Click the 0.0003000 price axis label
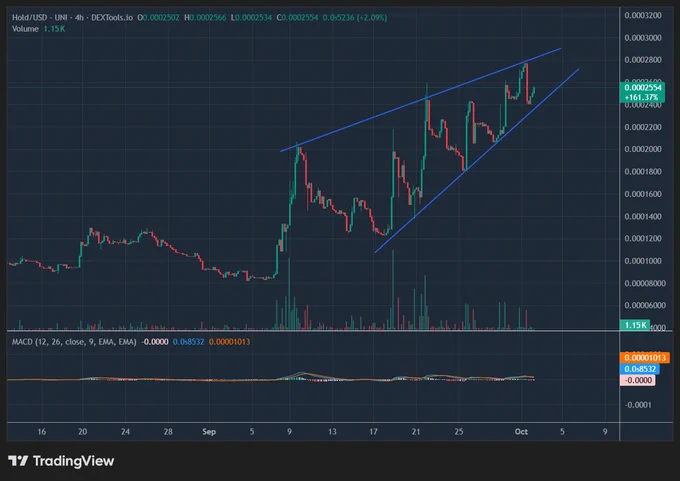The width and height of the screenshot is (680, 481). click(643, 38)
